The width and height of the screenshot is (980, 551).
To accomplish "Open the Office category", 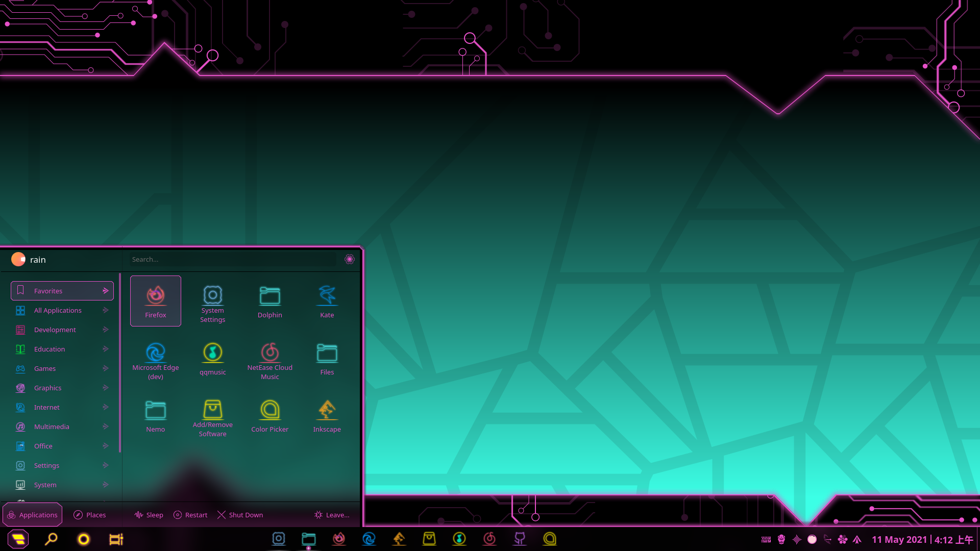I will tap(62, 446).
